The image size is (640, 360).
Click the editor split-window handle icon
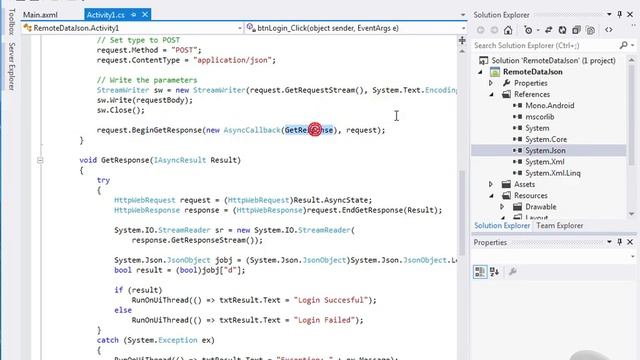tap(462, 40)
